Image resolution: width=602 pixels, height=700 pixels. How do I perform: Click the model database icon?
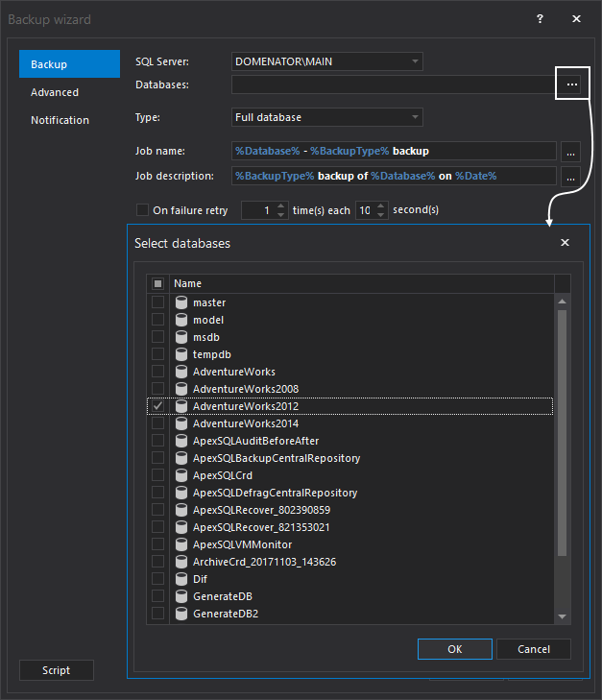181,320
